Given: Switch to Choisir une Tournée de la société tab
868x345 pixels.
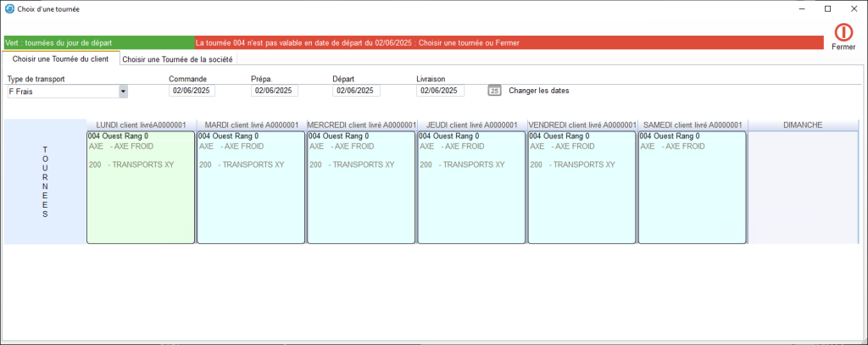Looking at the screenshot, I should click(x=178, y=59).
